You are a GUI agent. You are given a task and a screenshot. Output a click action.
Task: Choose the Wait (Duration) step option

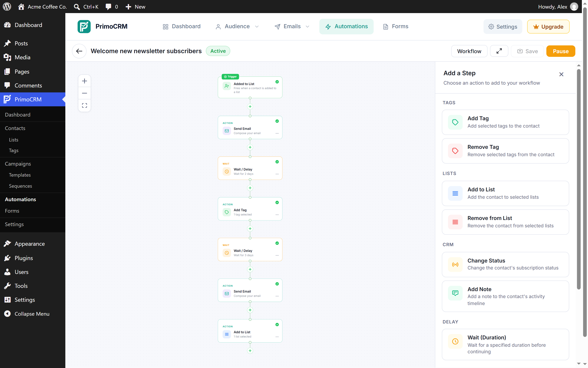(x=505, y=344)
